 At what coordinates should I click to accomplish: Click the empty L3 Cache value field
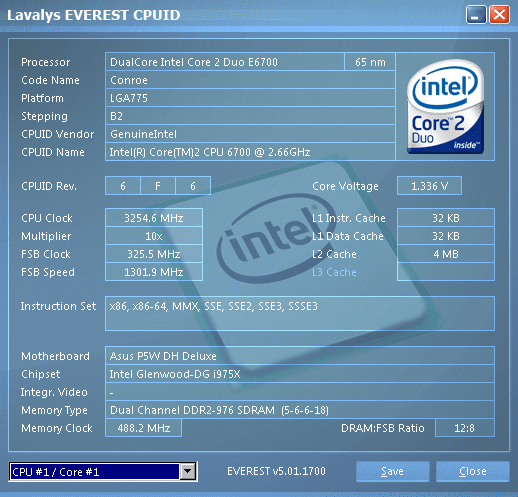tap(446, 272)
